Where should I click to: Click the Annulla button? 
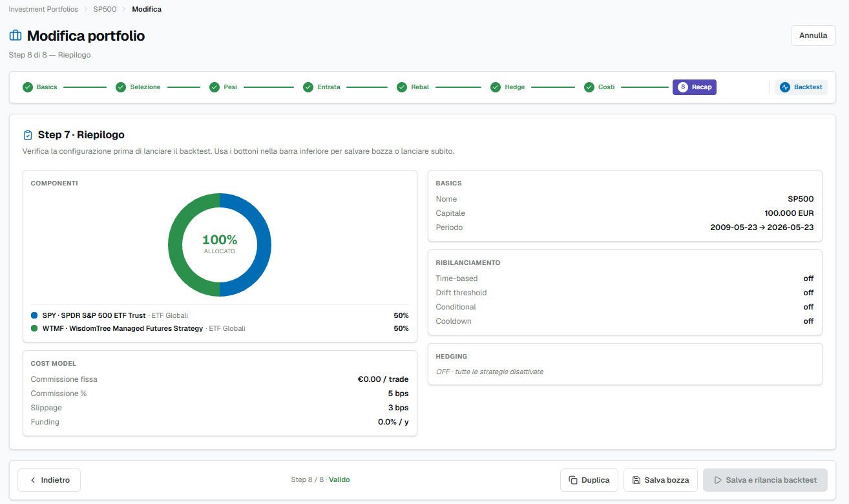coord(813,36)
